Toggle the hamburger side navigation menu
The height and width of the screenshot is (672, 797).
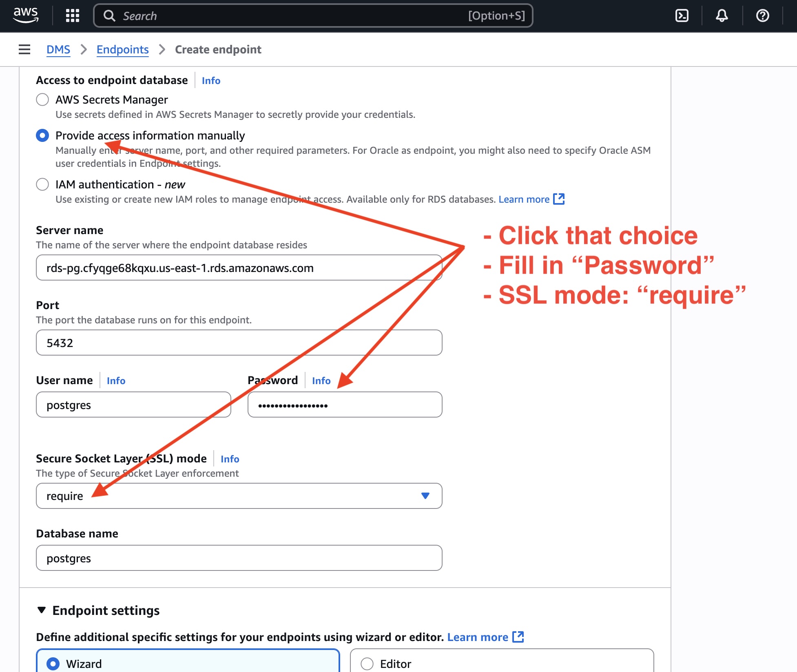click(x=24, y=49)
